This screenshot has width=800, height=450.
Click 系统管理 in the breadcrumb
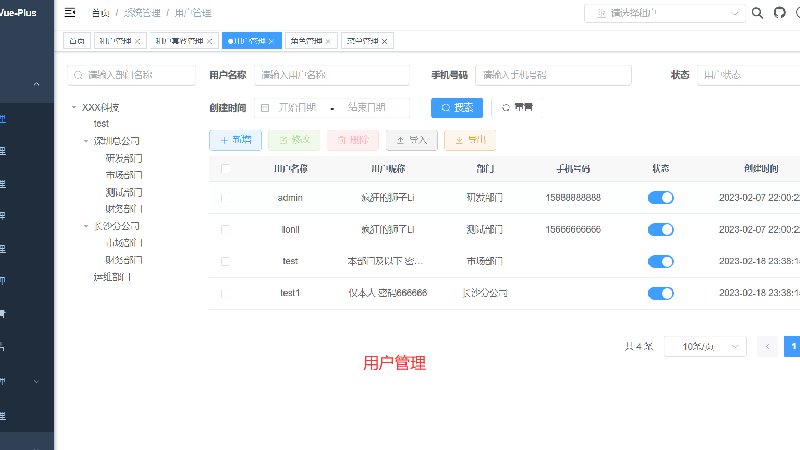(142, 13)
